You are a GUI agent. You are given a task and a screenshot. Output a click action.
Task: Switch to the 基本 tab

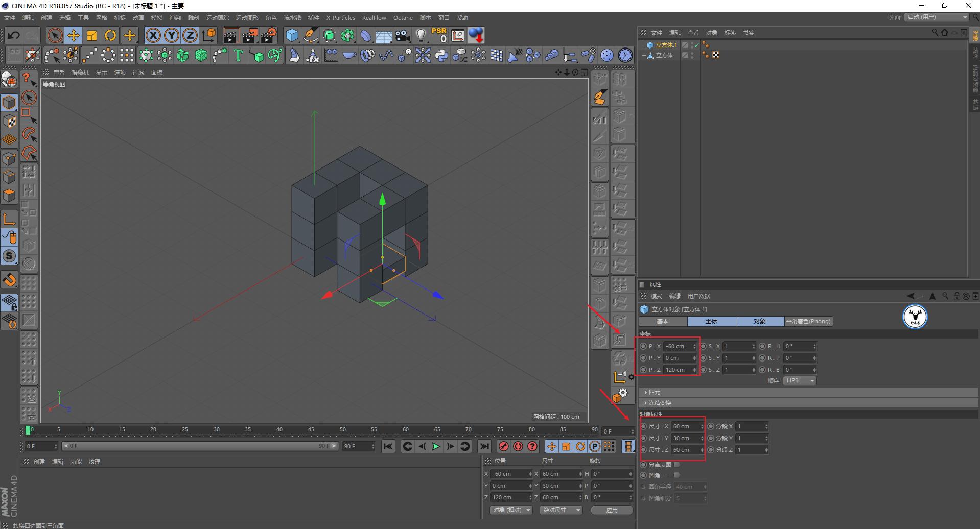point(663,321)
